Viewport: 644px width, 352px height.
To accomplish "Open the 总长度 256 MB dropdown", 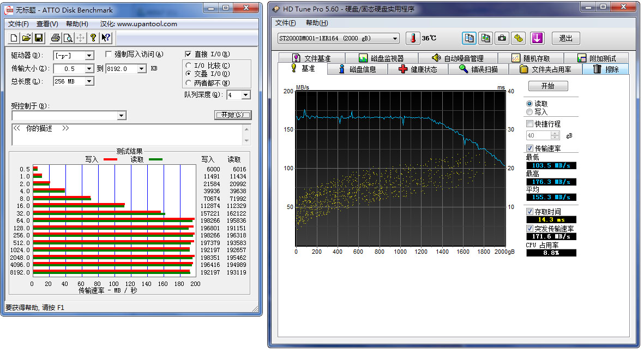I will (89, 81).
